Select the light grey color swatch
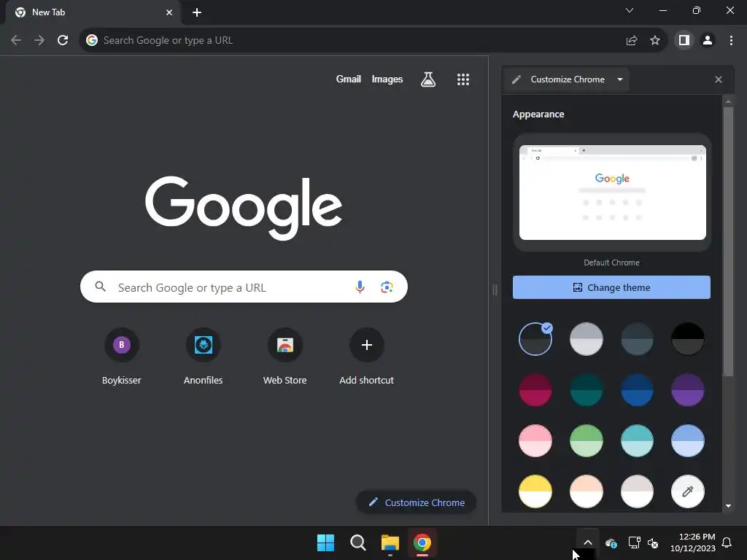747x560 pixels. point(587,339)
